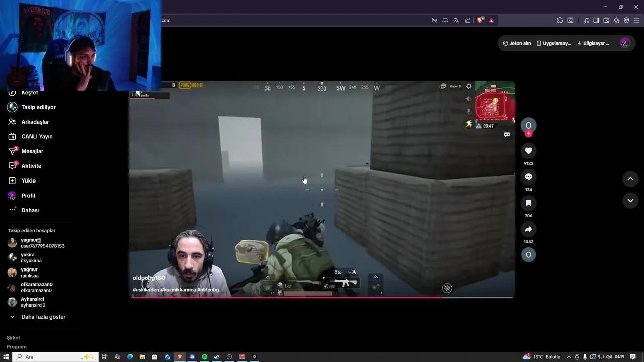Toggle the browser sidebar panel

pos(596,20)
